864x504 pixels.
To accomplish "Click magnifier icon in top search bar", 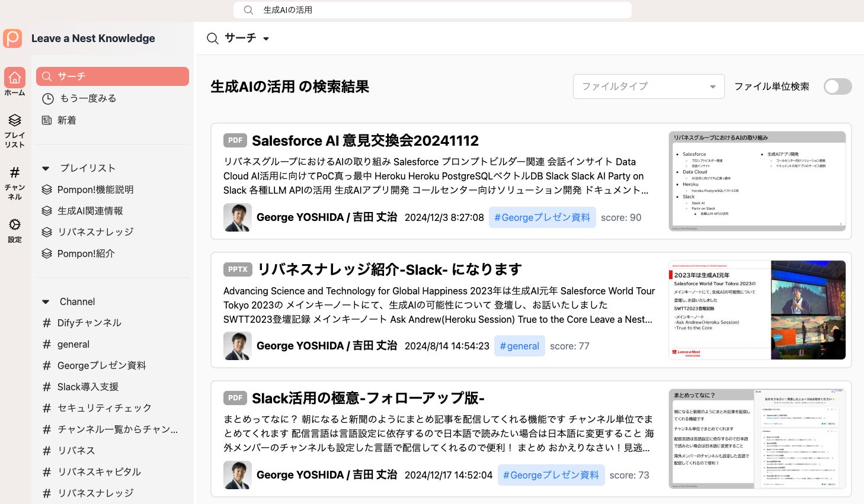I will [248, 10].
